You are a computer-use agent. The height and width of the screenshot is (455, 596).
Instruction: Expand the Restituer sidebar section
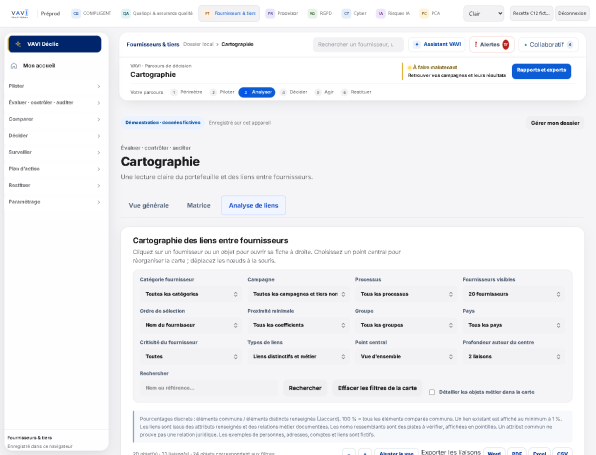[54, 185]
